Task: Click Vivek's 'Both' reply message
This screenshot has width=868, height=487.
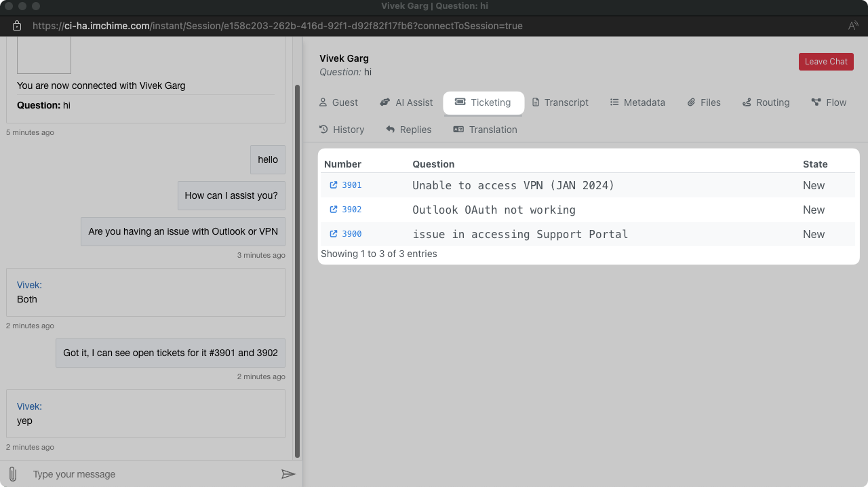Action: click(x=146, y=292)
